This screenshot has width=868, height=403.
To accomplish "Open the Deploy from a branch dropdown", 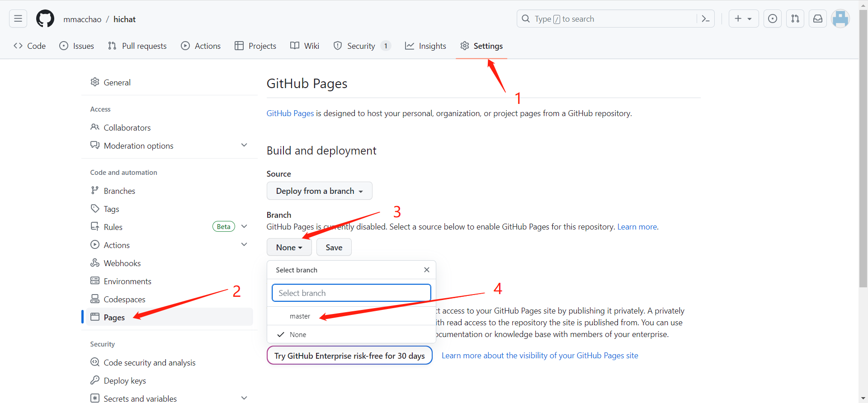I will (x=319, y=191).
